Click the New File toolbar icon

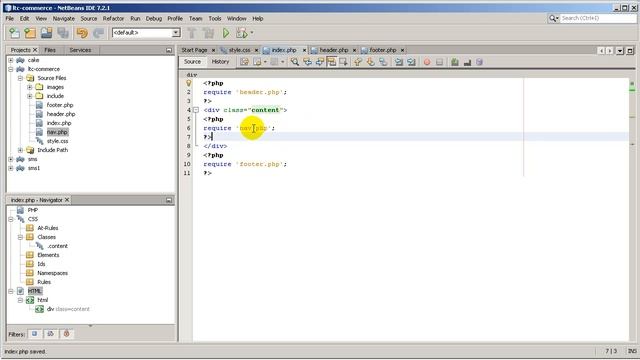click(14, 33)
